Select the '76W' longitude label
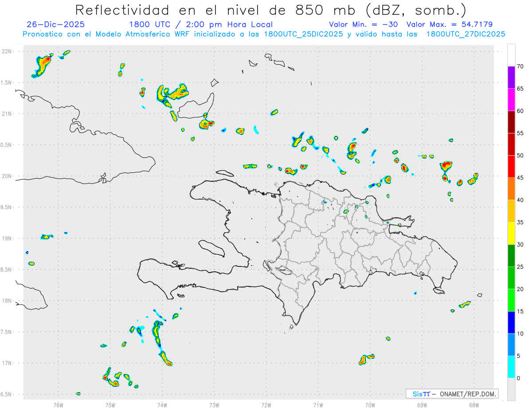 [x=58, y=405]
